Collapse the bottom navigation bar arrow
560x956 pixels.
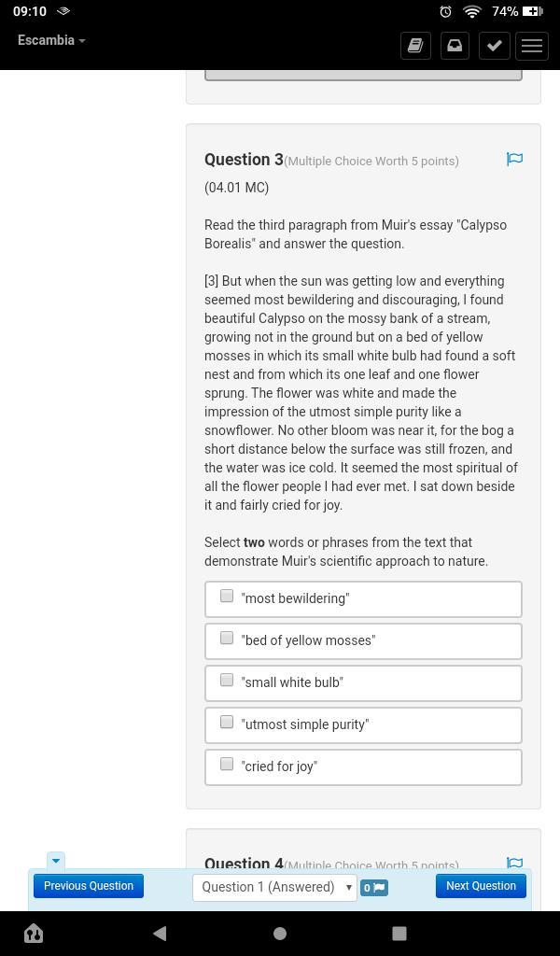pos(55,860)
